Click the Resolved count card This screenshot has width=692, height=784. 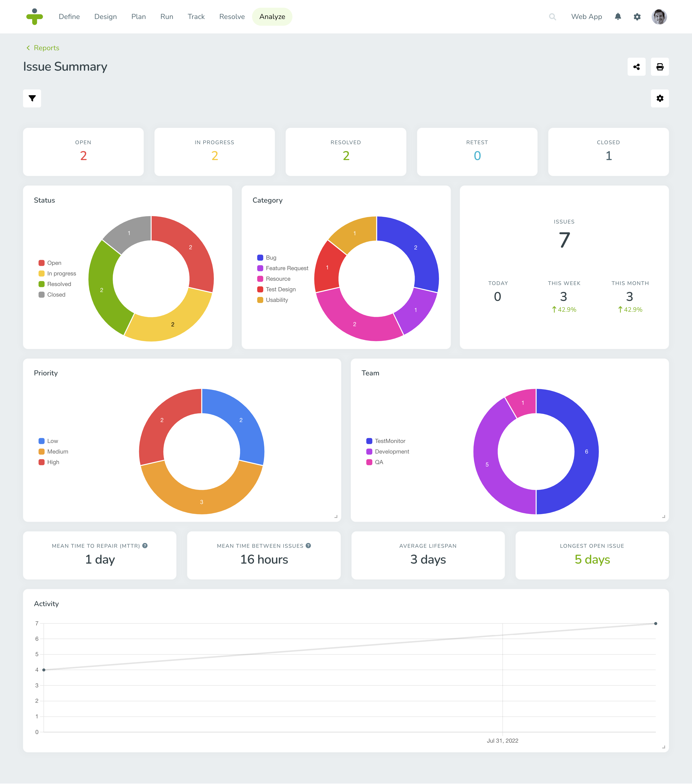[x=346, y=152]
